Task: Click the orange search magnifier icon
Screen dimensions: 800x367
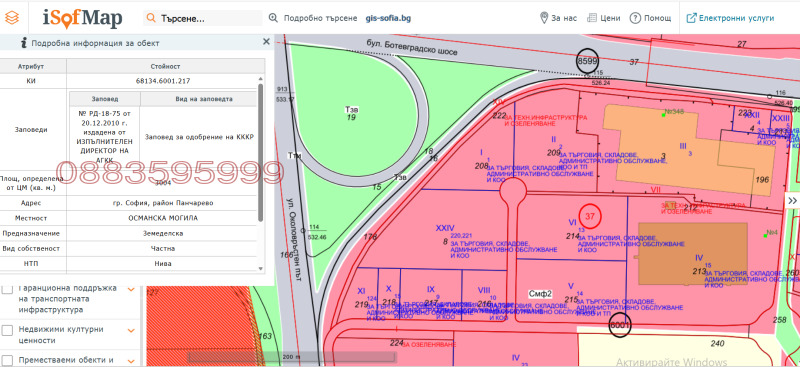Action: pyautogui.click(x=151, y=18)
